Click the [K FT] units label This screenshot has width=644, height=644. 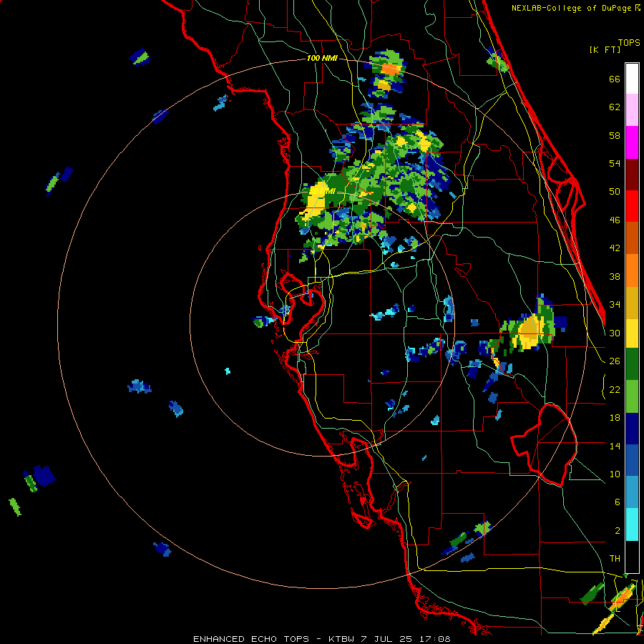click(x=605, y=50)
